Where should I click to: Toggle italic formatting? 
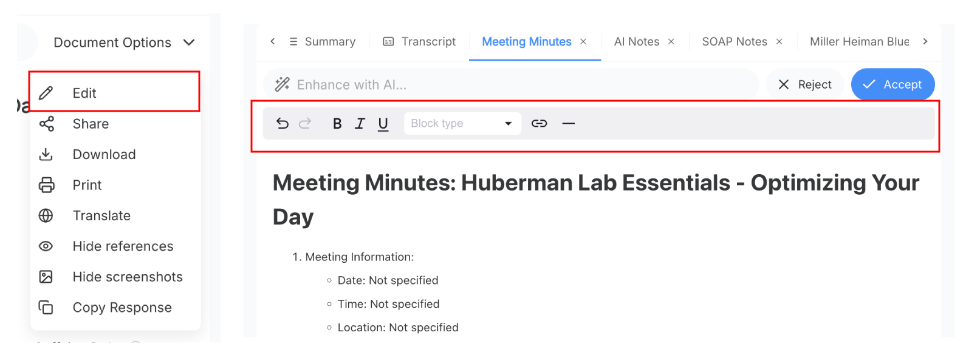(x=360, y=124)
